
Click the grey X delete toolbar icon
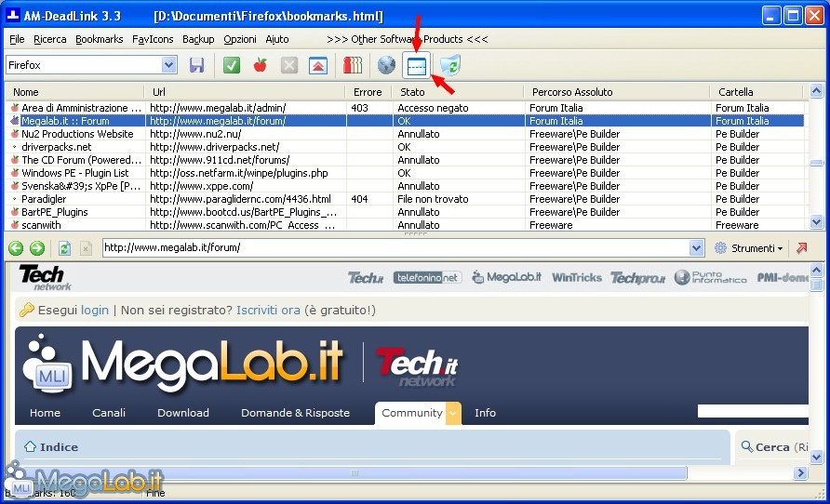(x=289, y=65)
